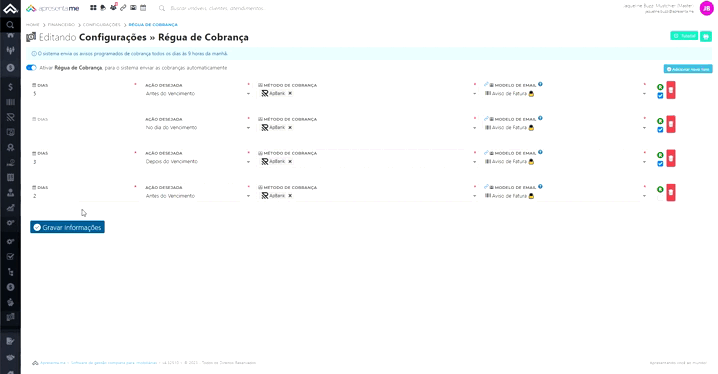Open the sidebar barcode icon
Screen dimensions: 718x374
[10, 102]
